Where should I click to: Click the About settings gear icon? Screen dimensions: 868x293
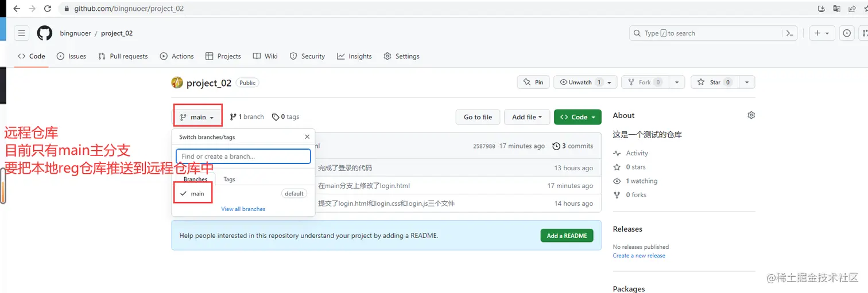(751, 115)
